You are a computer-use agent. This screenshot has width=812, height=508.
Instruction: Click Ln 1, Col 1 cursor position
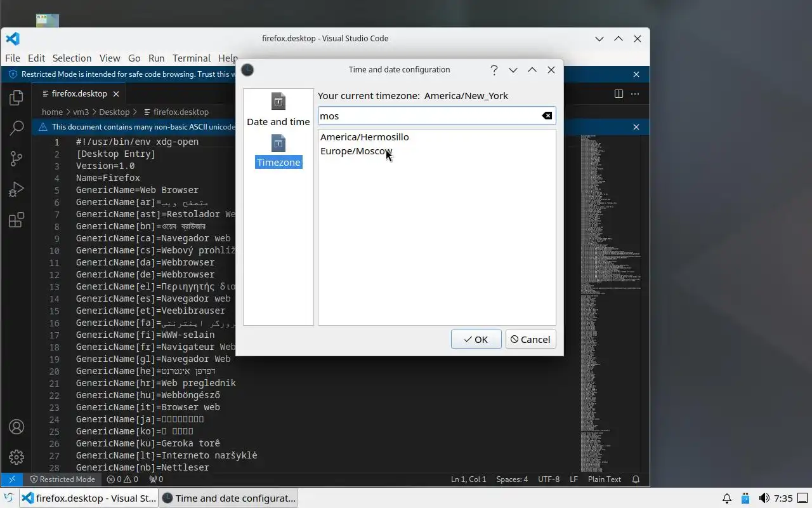tap(468, 479)
